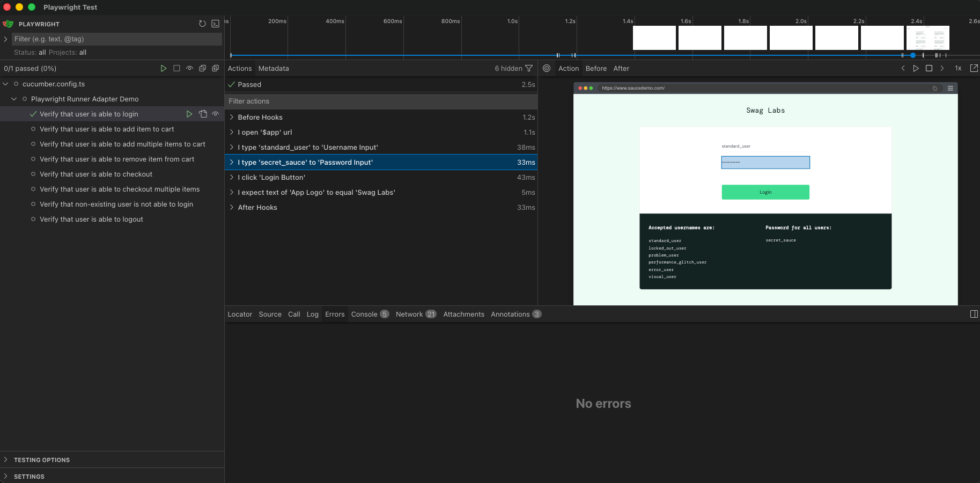Toggle the output terminal icon
Screen dimensions: 980x483
click(215, 24)
